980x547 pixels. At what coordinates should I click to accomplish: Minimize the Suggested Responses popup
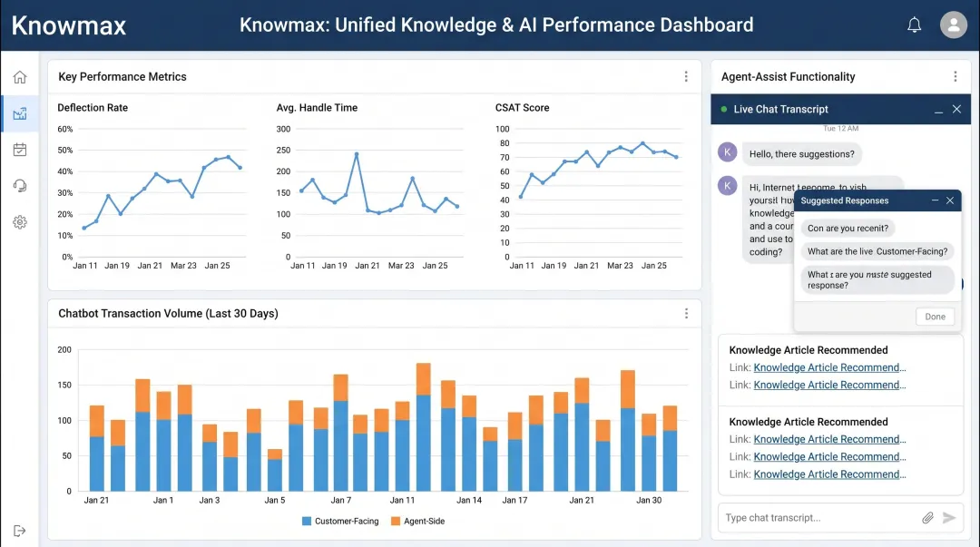click(x=935, y=200)
